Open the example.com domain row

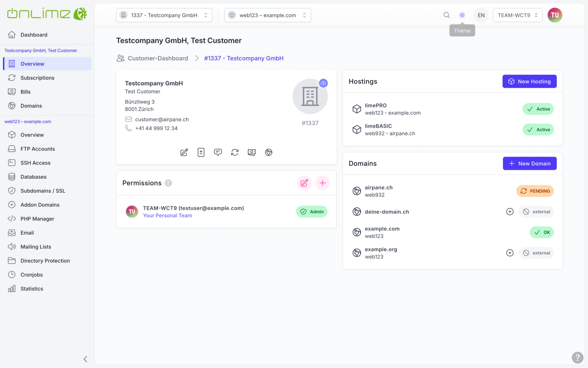(x=453, y=232)
